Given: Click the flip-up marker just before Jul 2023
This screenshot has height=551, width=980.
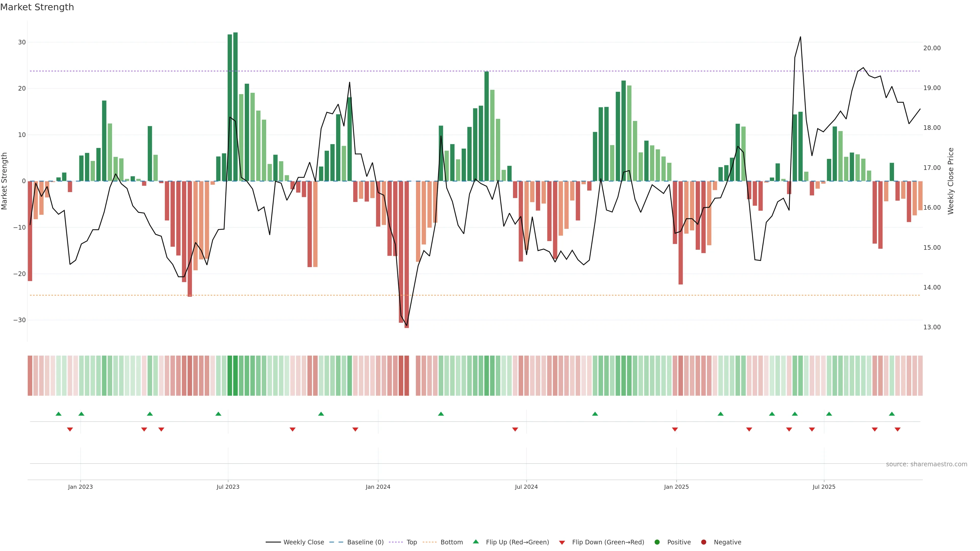Looking at the screenshot, I should click(x=218, y=414).
